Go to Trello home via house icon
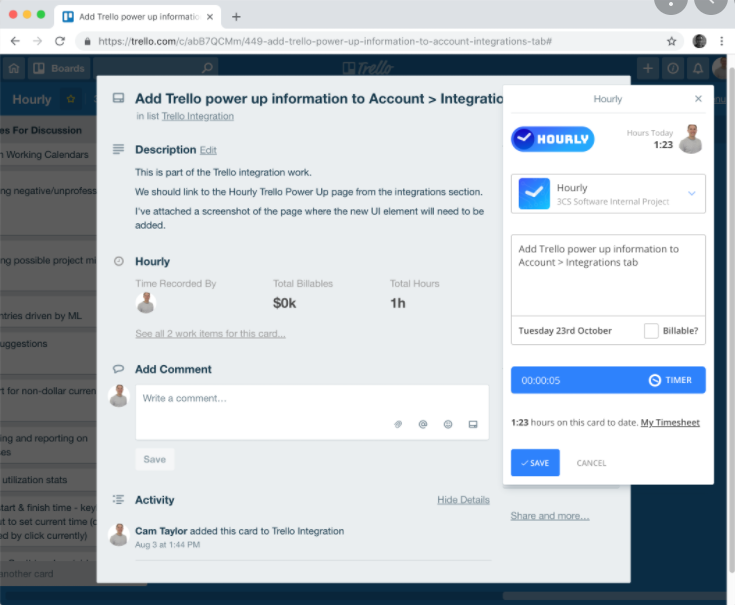Viewport: 735px width, 605px height. coord(14,68)
